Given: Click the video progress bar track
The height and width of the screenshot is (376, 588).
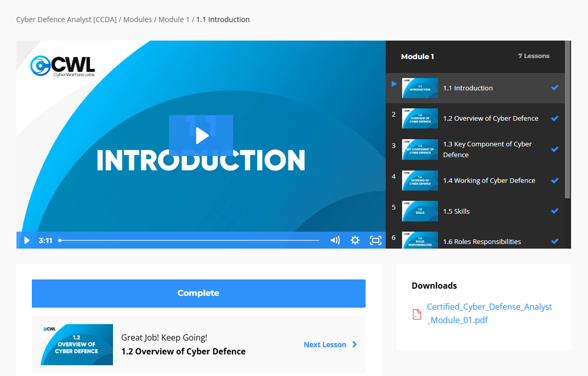Looking at the screenshot, I should click(189, 240).
